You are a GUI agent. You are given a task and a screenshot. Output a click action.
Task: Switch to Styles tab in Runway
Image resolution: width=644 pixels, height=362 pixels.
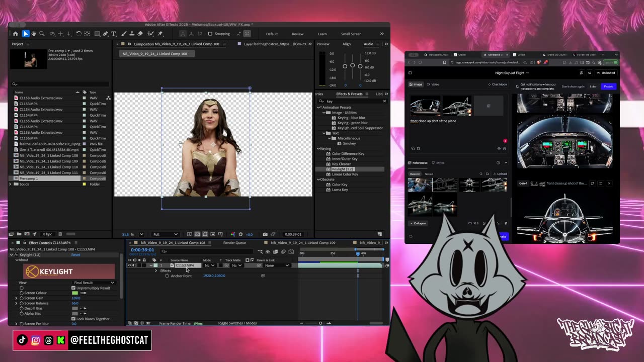(438, 163)
